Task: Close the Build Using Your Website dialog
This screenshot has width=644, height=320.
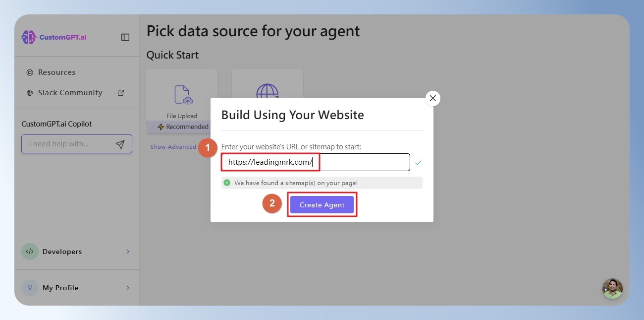Action: (433, 98)
